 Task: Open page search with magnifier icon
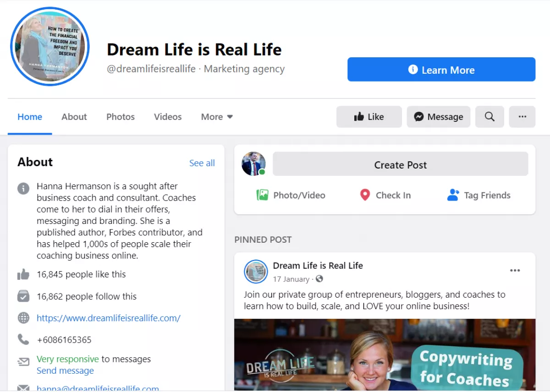pyautogui.click(x=489, y=117)
